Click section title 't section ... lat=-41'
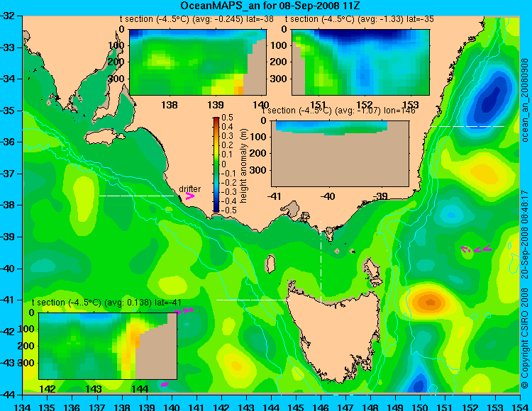This screenshot has width=532, height=411. point(106,303)
